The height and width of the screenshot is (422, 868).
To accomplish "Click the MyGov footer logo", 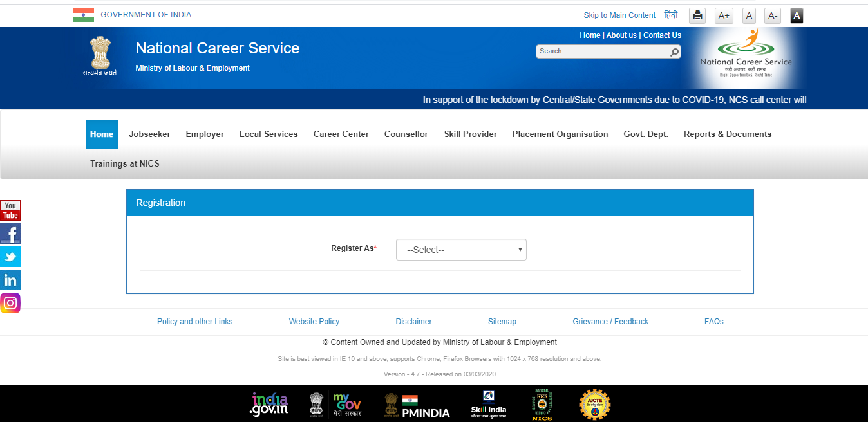I will [x=347, y=405].
